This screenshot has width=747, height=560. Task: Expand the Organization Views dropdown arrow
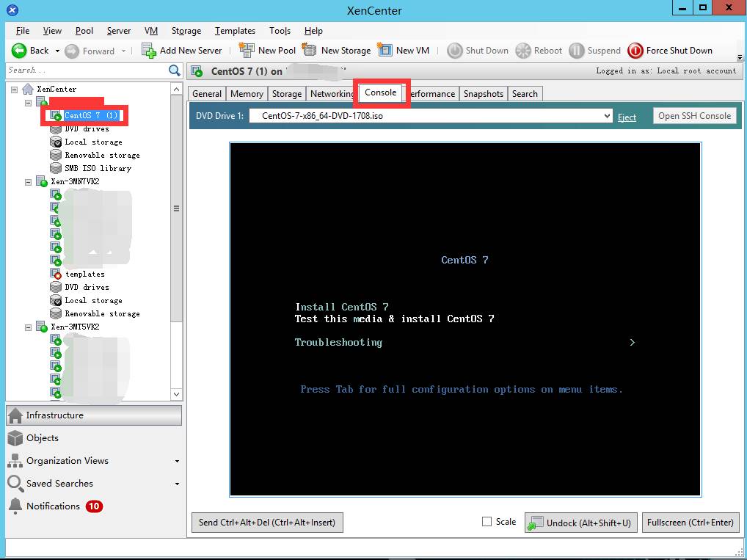pyautogui.click(x=178, y=462)
